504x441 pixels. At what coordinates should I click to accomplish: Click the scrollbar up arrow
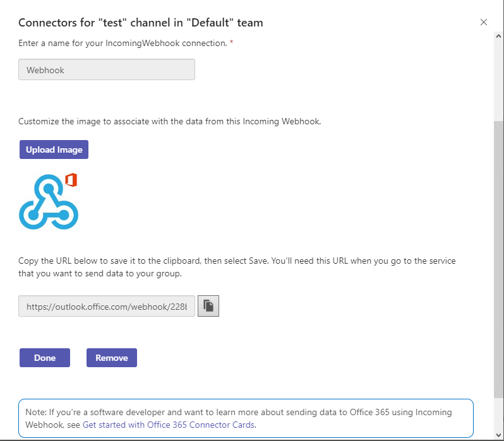(x=498, y=37)
